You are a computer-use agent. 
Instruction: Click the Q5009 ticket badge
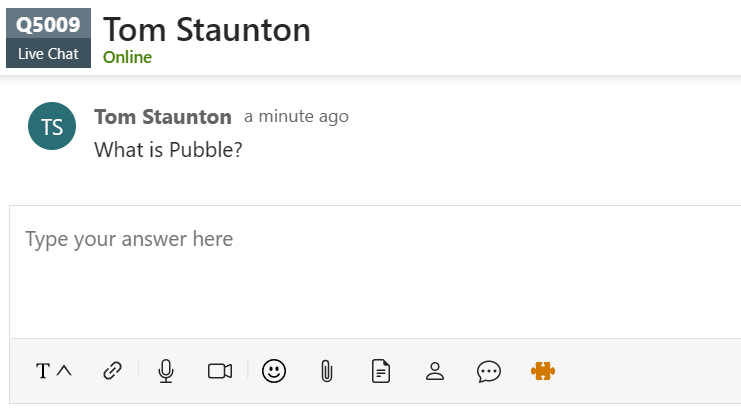48,24
